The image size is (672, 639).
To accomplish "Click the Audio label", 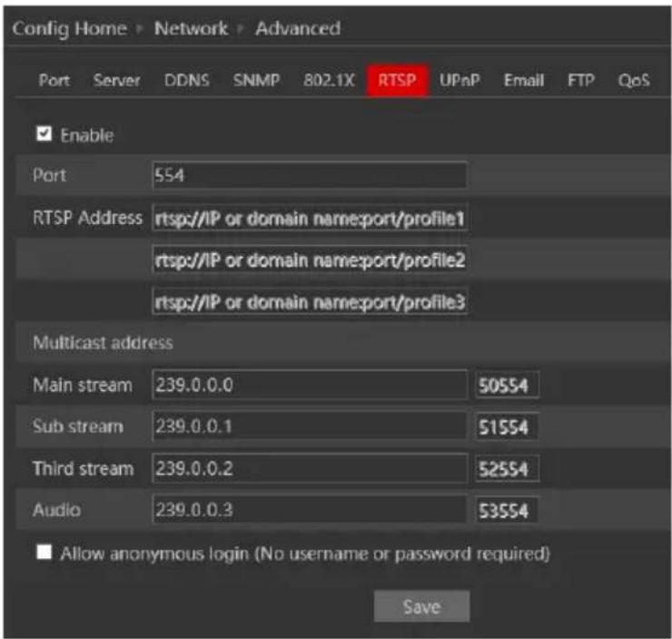I will click(x=56, y=510).
